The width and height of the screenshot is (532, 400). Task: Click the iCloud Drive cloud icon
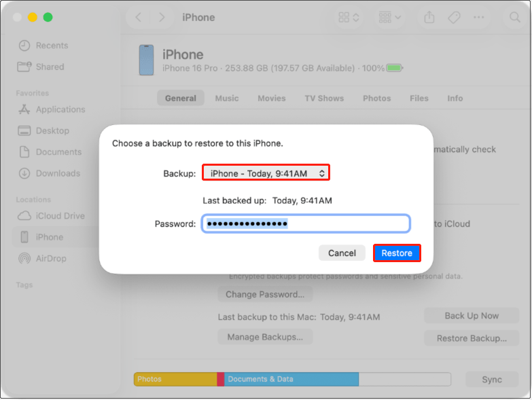24,216
